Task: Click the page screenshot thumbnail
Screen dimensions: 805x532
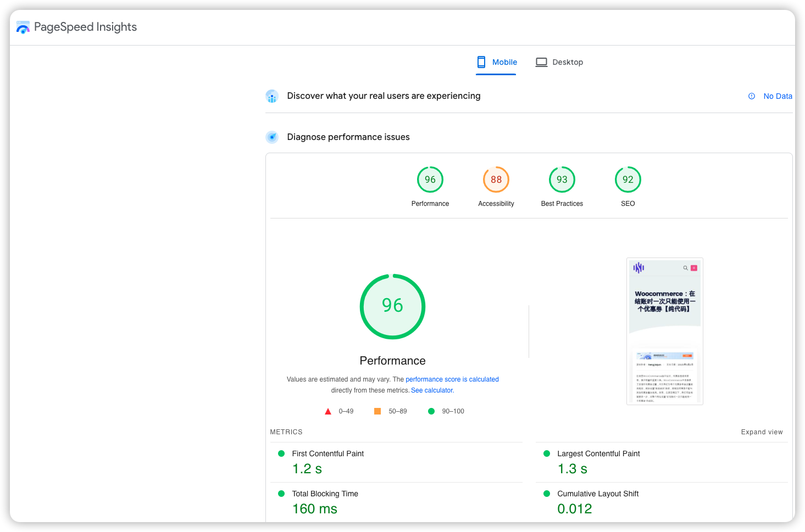Action: point(665,331)
